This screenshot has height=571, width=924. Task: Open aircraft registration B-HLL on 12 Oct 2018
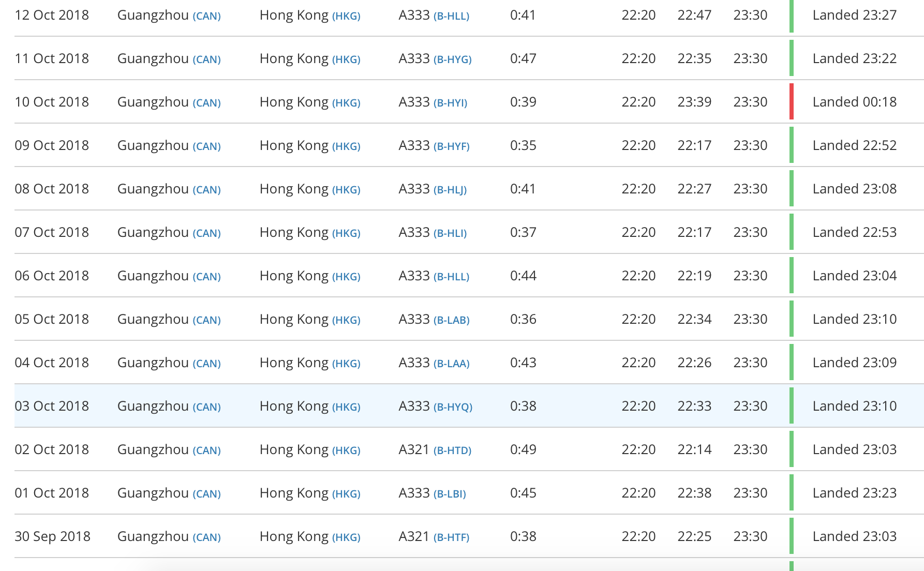(451, 16)
